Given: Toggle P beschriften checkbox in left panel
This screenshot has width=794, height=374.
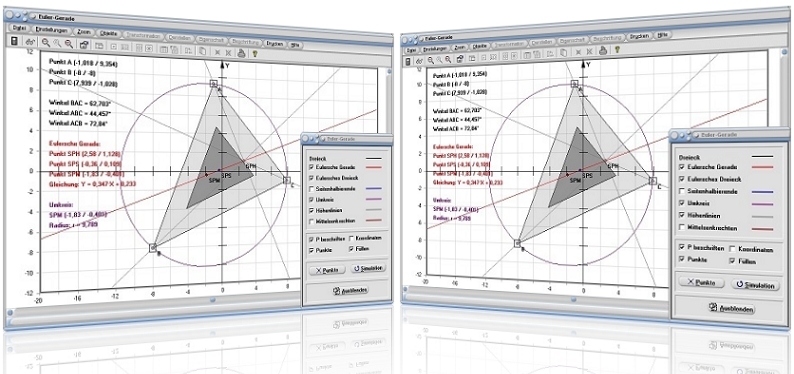Looking at the screenshot, I should pos(311,238).
